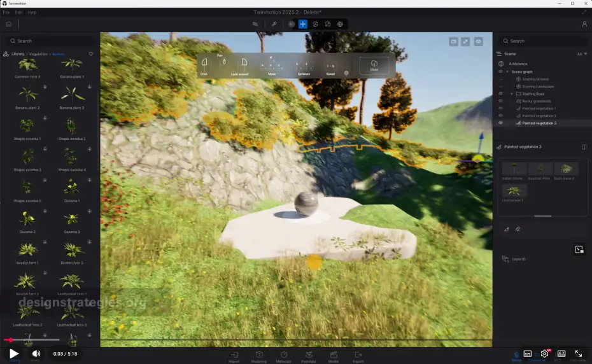This screenshot has width=592, height=364.
Task: Click the video progress bar
Action: pyautogui.click(x=31, y=340)
